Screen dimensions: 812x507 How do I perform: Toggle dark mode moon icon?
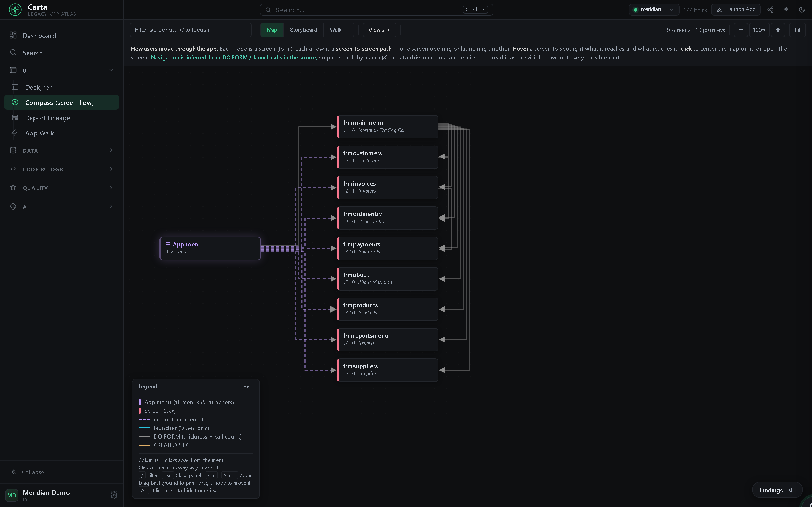802,10
